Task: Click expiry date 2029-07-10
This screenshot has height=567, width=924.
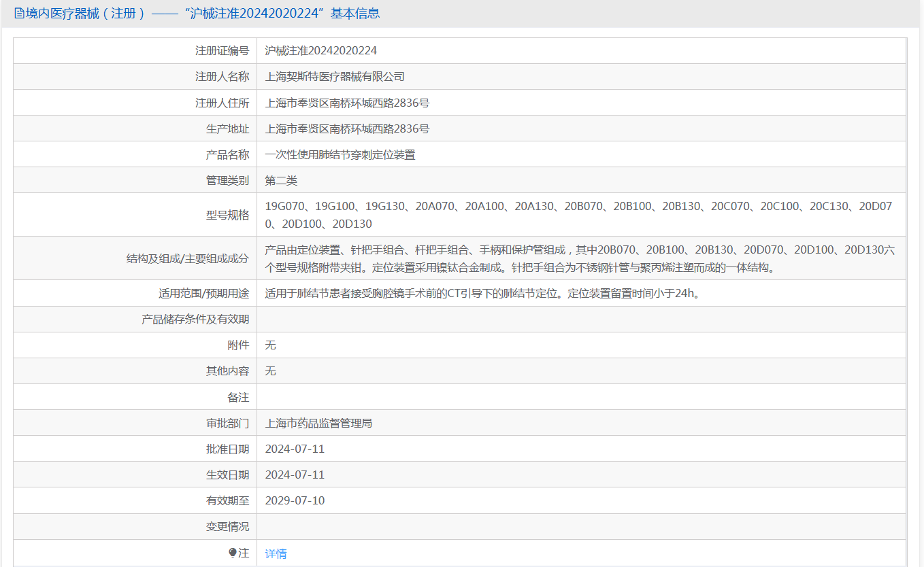Action: point(295,500)
